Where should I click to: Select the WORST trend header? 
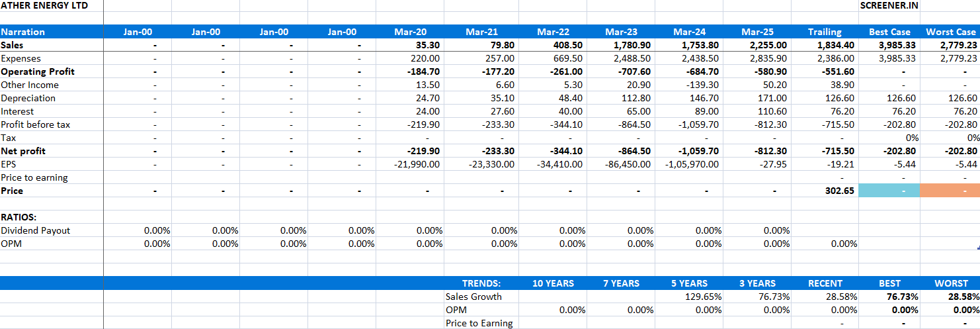[x=951, y=283]
